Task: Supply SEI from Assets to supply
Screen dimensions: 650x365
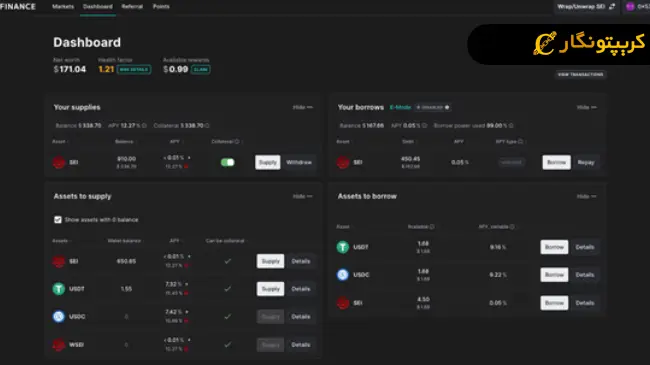Action: (x=270, y=261)
